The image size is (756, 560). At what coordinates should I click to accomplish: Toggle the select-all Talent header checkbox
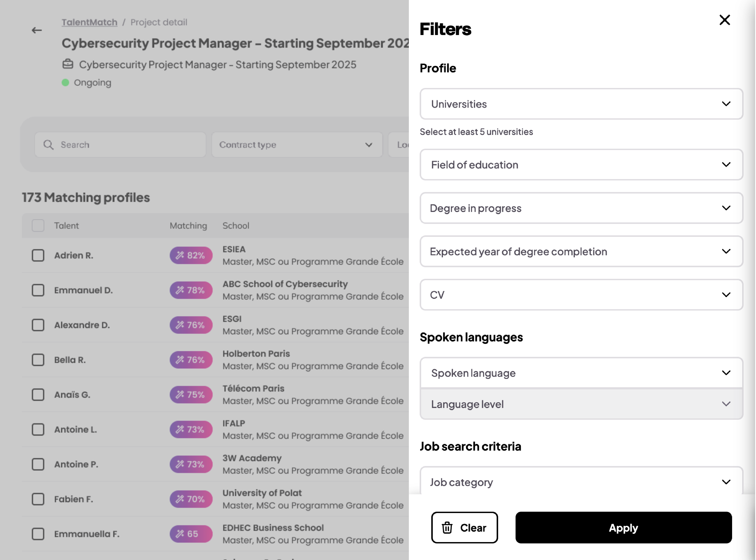pyautogui.click(x=38, y=225)
